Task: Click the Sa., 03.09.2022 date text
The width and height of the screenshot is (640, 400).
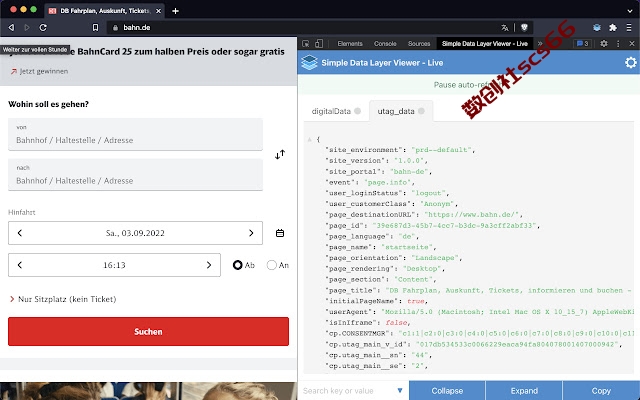Action: tap(135, 233)
